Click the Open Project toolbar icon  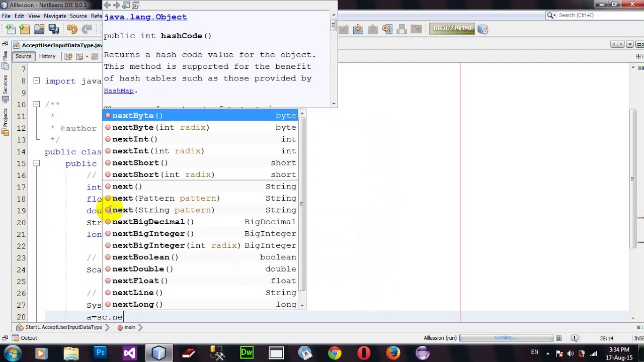39,29
